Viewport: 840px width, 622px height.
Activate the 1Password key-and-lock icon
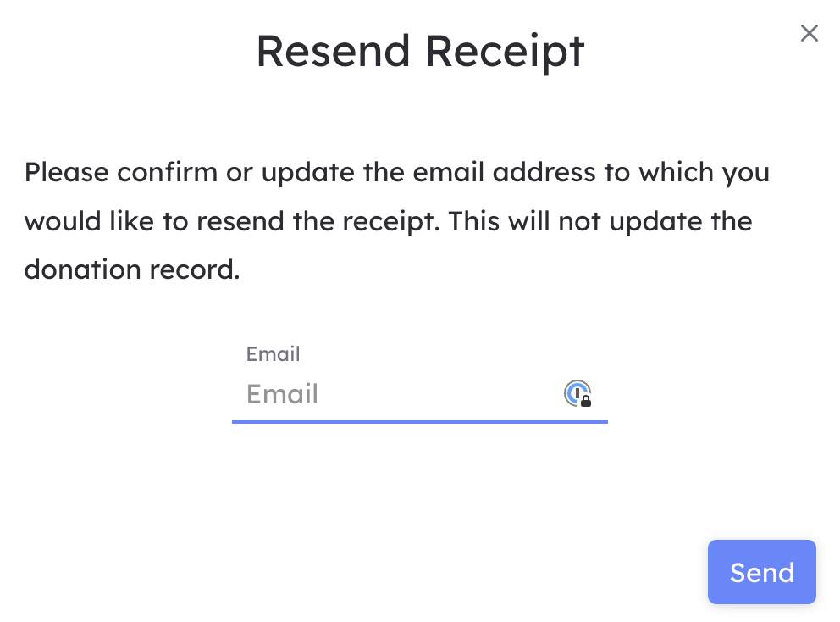tap(577, 393)
